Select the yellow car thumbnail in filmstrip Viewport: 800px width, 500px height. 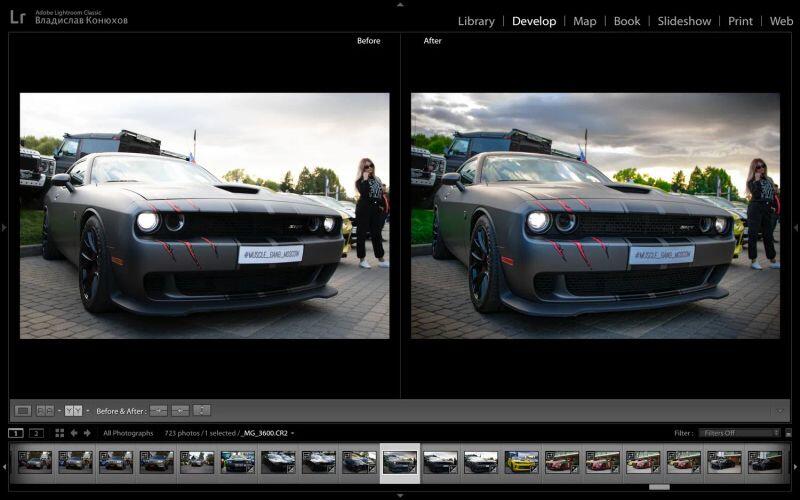point(522,462)
